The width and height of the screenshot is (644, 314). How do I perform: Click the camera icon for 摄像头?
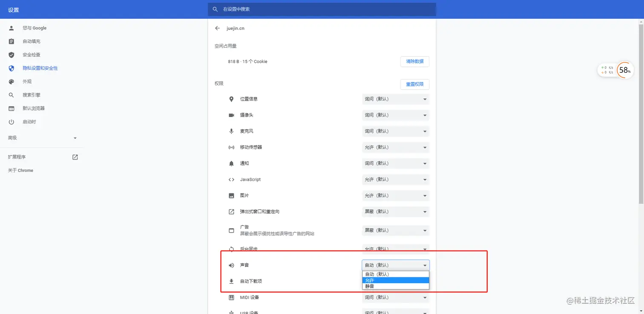(231, 115)
